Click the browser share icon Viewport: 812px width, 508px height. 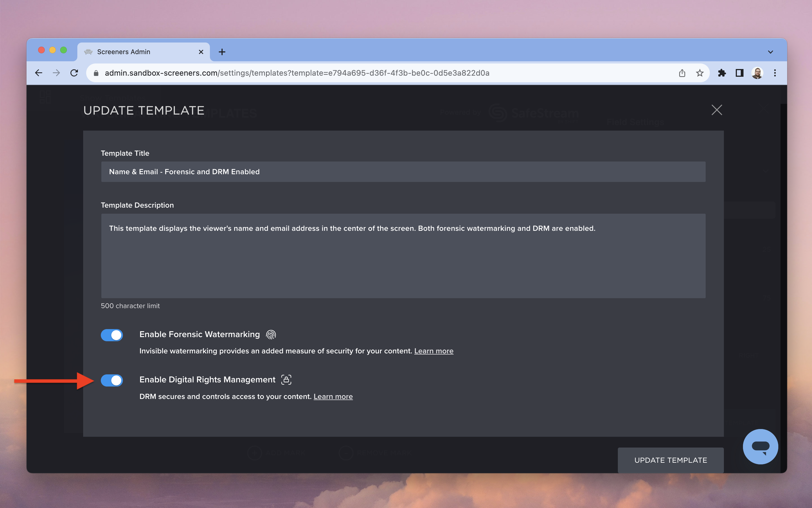click(682, 73)
